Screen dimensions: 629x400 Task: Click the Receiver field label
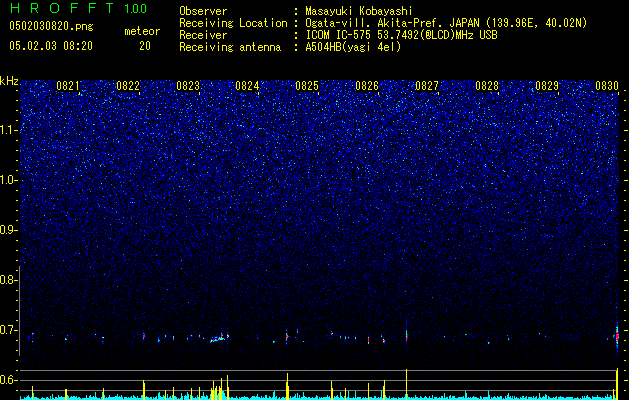[203, 35]
